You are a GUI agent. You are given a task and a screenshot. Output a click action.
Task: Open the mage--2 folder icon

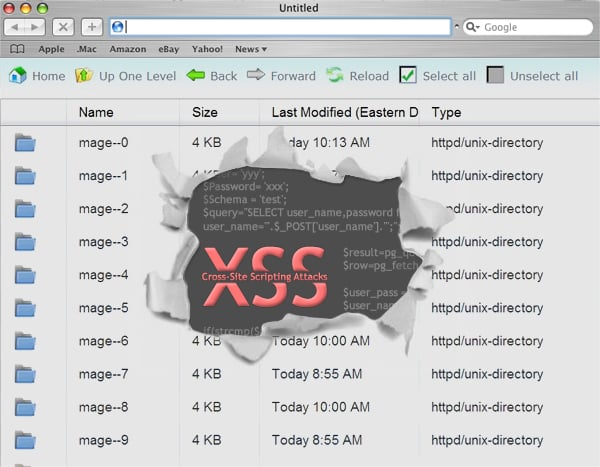point(25,209)
